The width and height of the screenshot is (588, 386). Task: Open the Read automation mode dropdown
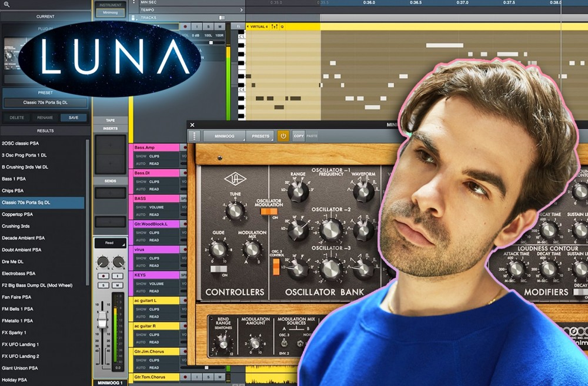111,243
